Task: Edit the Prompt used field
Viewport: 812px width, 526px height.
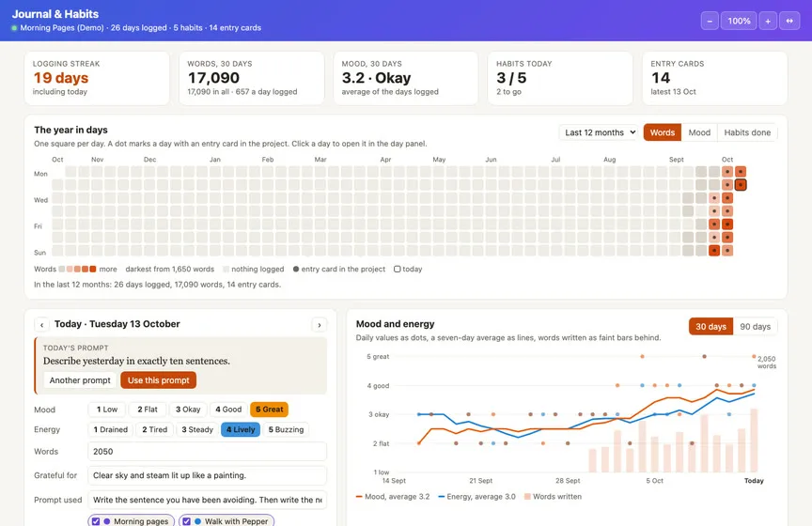Action: (207, 500)
